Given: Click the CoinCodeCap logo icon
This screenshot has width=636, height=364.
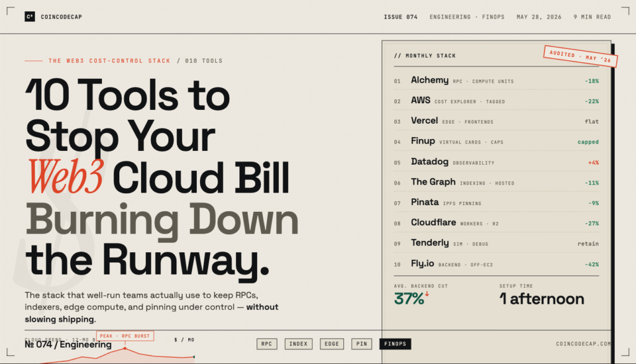Looking at the screenshot, I should click(30, 17).
